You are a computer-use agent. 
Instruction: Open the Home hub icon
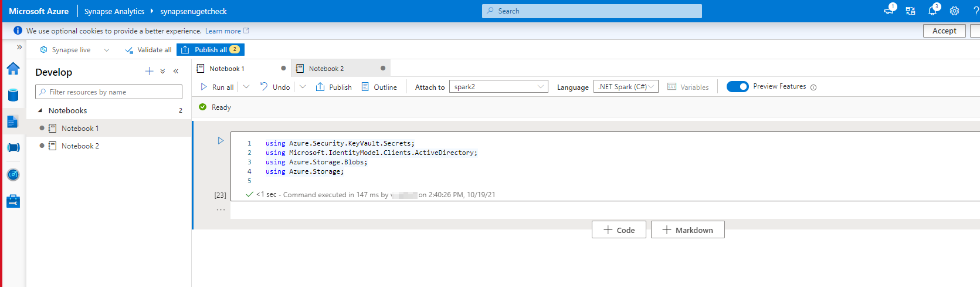coord(13,69)
